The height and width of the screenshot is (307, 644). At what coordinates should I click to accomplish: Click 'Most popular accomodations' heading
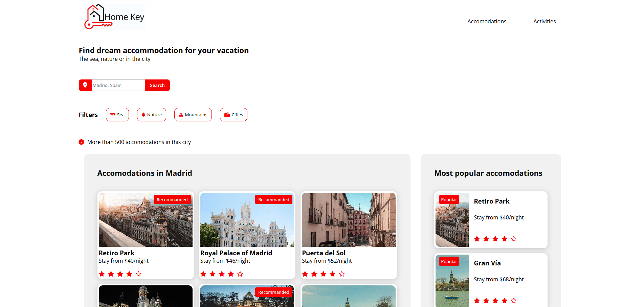pos(488,173)
